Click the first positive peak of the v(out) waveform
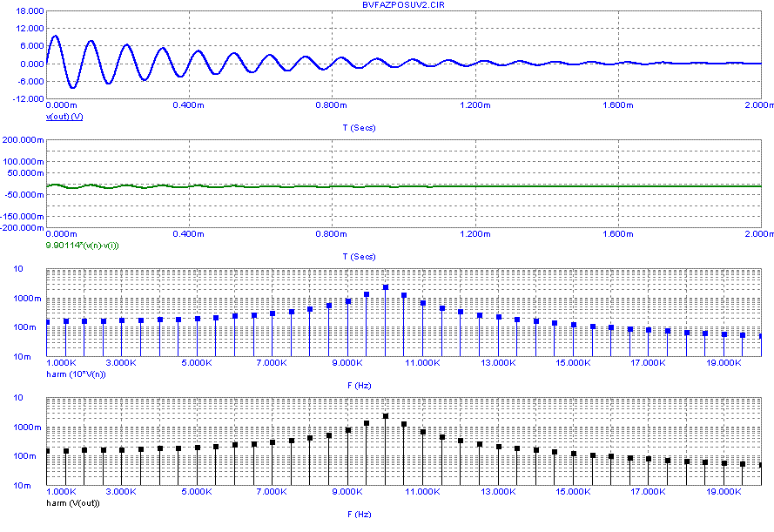This screenshot has height=532, width=774. [x=56, y=36]
